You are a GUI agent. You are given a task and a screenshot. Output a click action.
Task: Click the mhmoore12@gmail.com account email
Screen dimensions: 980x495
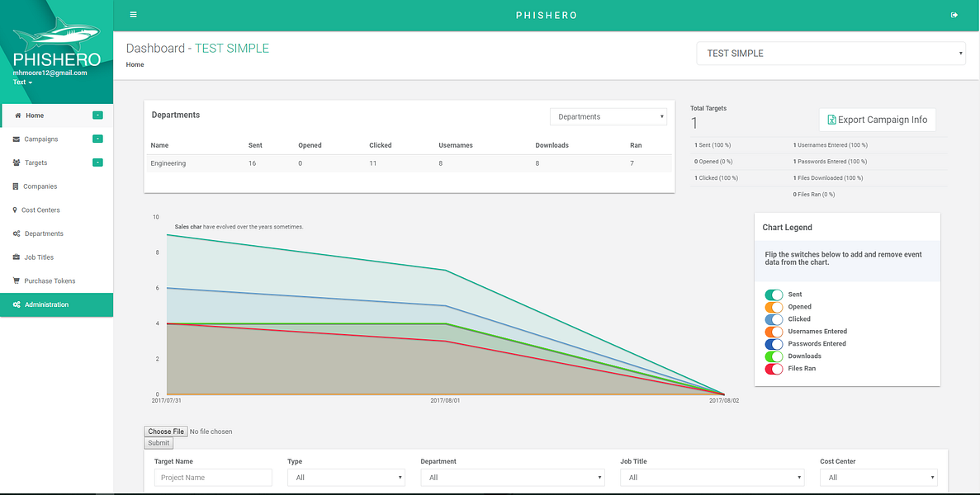point(50,73)
